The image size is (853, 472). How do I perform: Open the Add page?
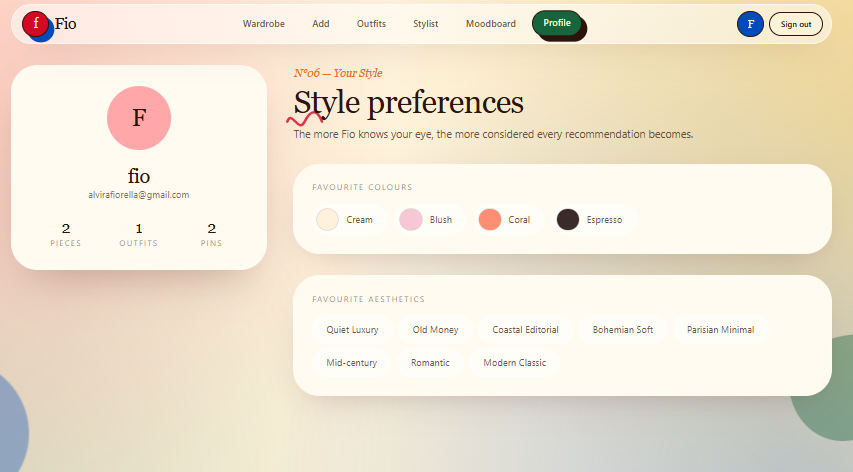pos(320,24)
